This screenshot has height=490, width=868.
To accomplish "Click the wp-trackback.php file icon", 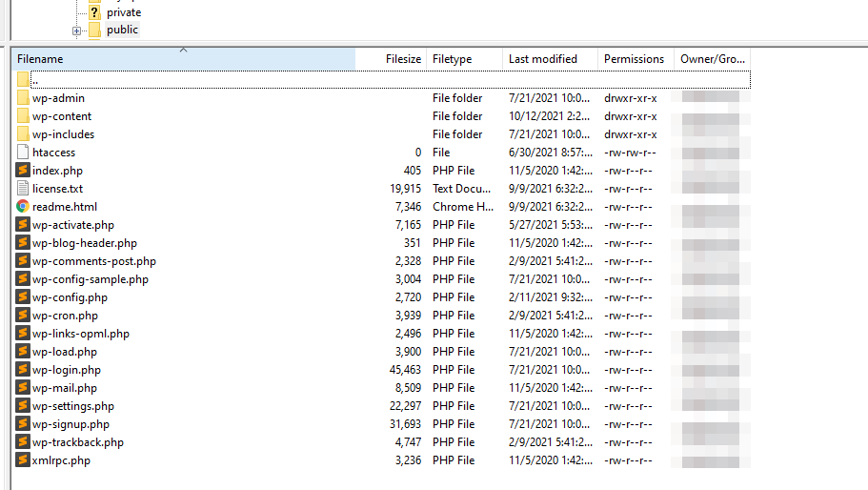I will point(23,441).
